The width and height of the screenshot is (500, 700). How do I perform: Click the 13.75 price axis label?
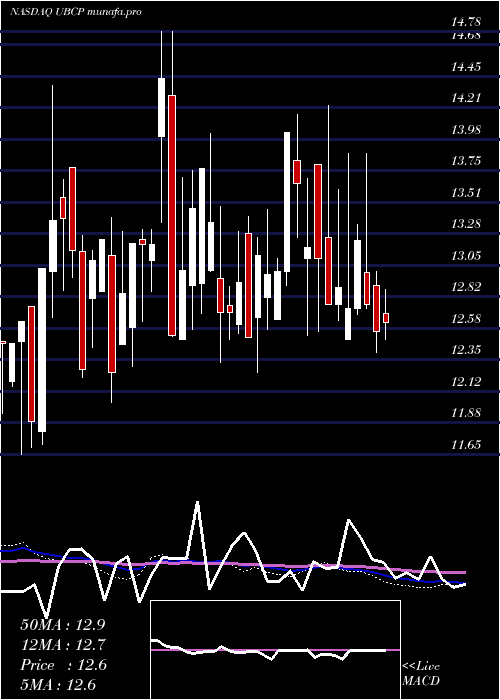[x=466, y=161]
